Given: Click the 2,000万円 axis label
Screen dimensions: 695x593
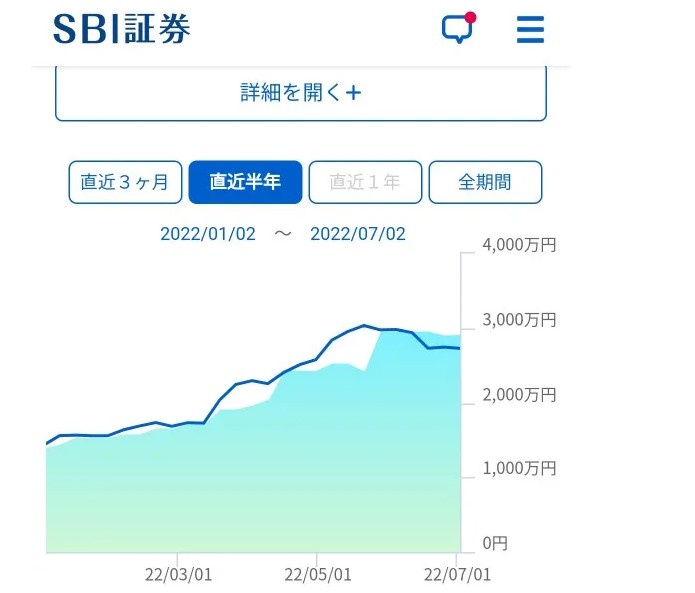Looking at the screenshot, I should 520,394.
